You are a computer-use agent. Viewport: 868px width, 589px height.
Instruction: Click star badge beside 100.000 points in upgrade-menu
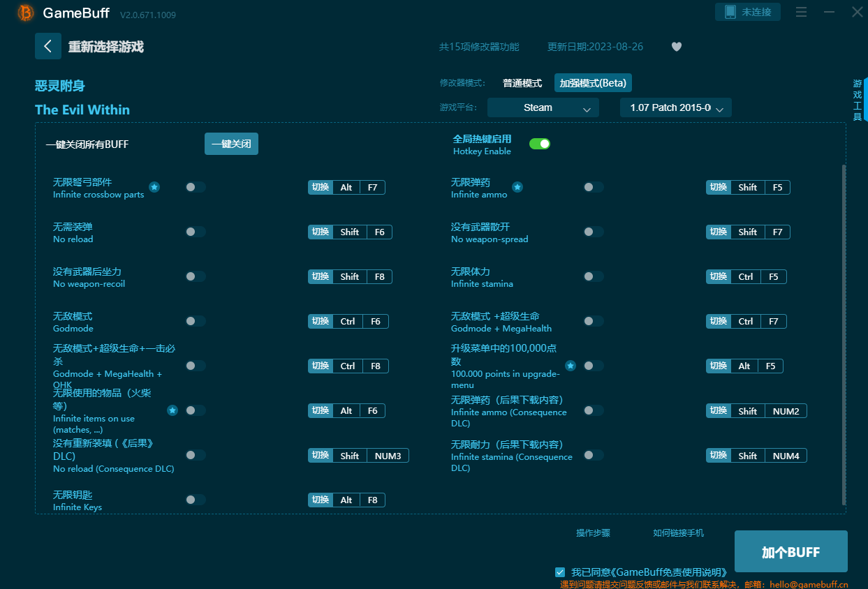(x=571, y=366)
